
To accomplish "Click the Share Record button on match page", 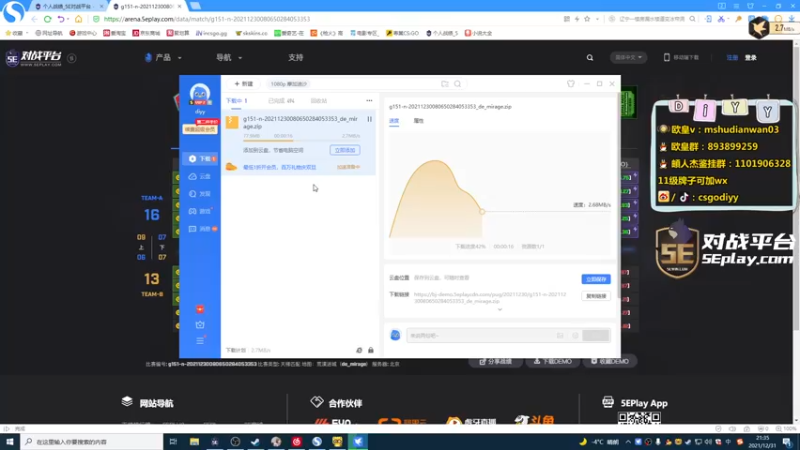I will pos(495,361).
